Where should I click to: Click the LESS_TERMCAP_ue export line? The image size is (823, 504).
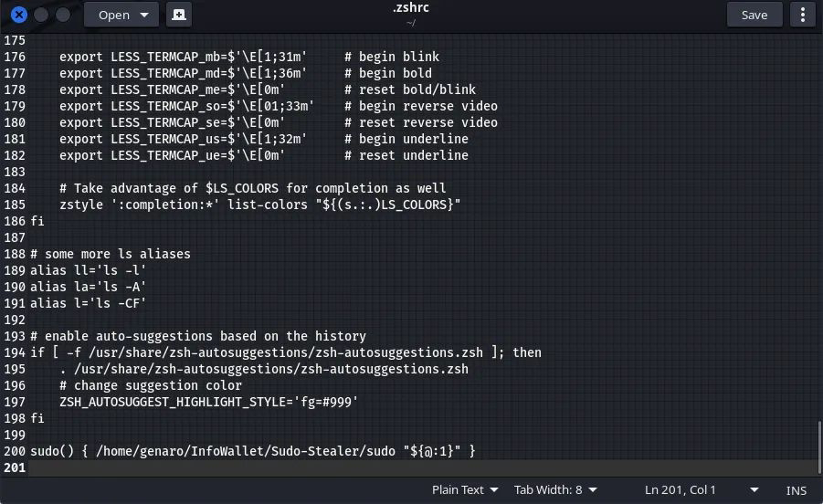263,155
